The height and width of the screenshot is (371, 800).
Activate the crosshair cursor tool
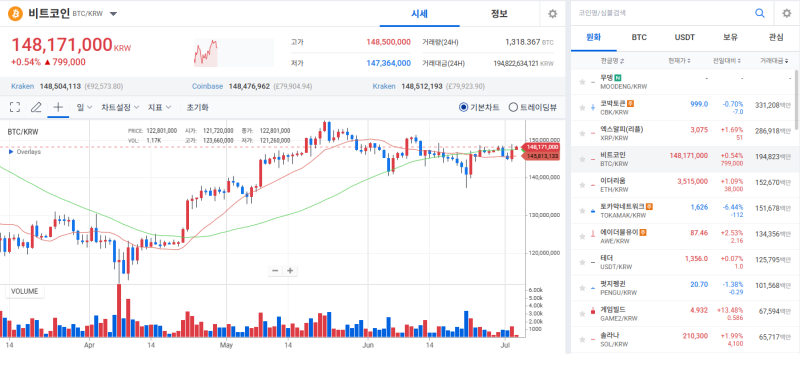tap(58, 107)
